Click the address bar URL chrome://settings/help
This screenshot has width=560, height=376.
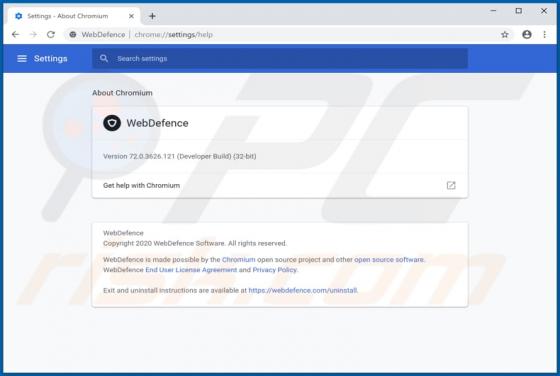click(x=174, y=35)
